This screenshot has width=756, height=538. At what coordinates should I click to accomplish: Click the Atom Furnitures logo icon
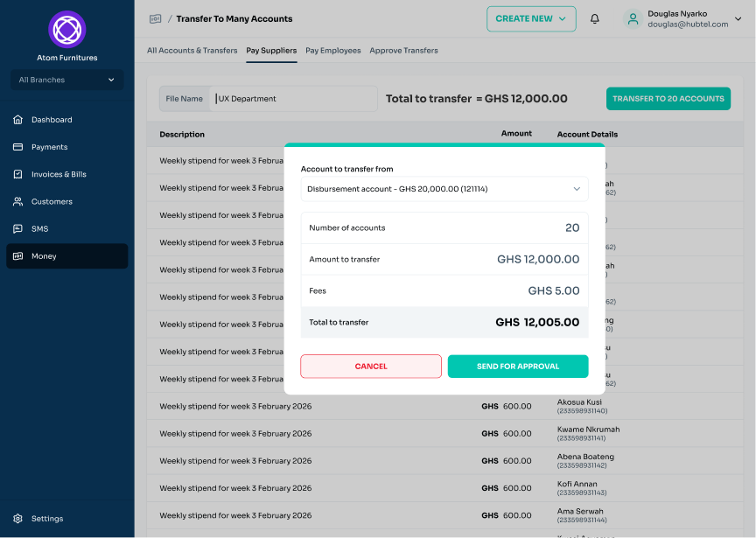(x=67, y=30)
